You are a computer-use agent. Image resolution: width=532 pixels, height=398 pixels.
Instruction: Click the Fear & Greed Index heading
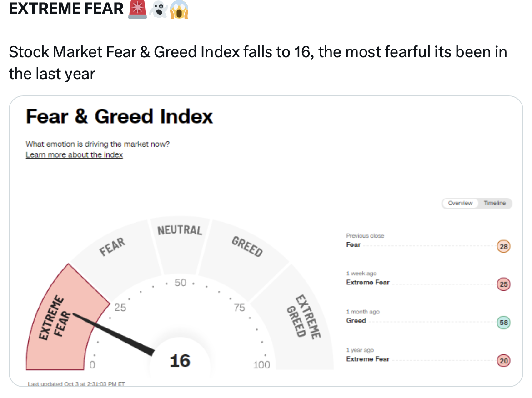[119, 117]
